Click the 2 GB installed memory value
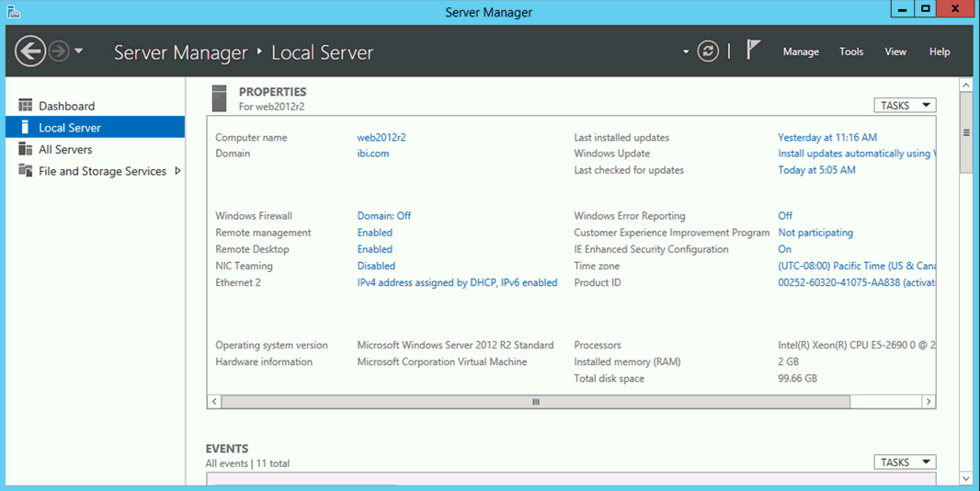The width and height of the screenshot is (980, 491). (788, 361)
